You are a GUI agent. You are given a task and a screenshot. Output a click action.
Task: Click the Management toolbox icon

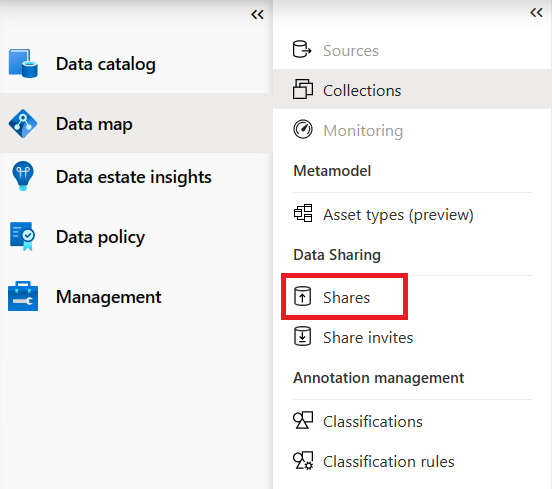tap(23, 296)
